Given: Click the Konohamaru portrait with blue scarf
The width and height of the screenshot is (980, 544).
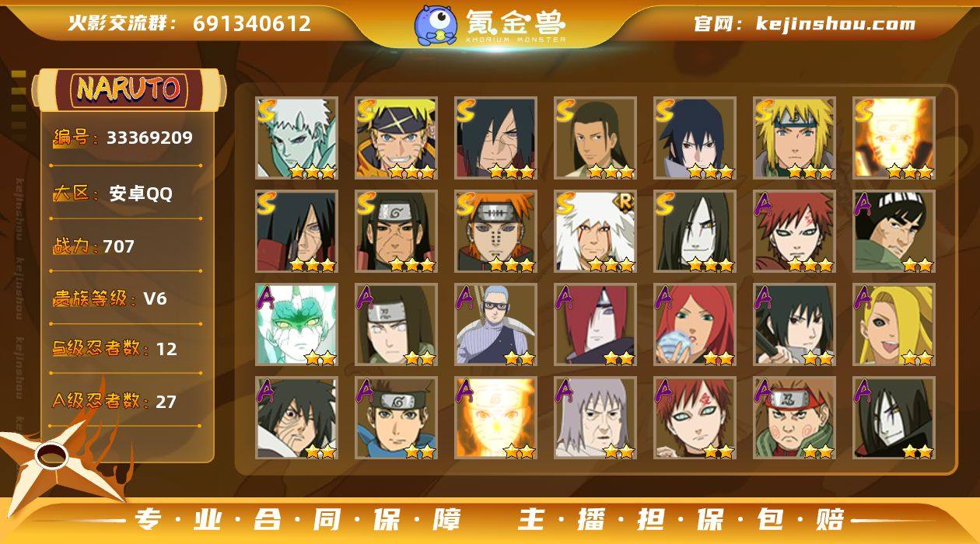Looking at the screenshot, I should coord(396,418).
